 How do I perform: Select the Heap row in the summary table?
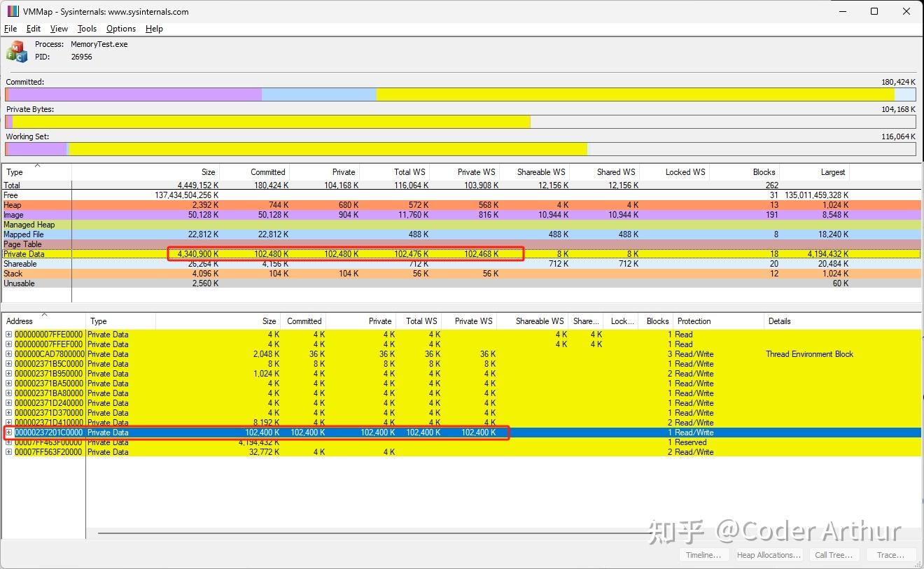35,204
